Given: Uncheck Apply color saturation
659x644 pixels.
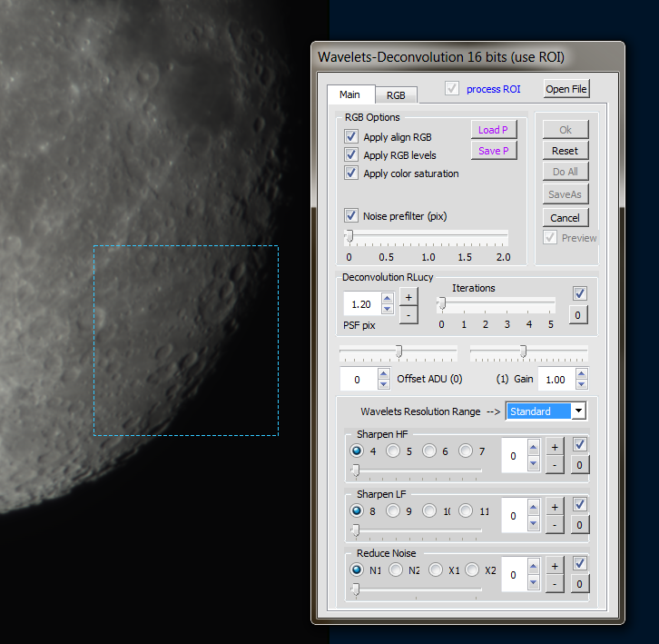Looking at the screenshot, I should (x=351, y=173).
